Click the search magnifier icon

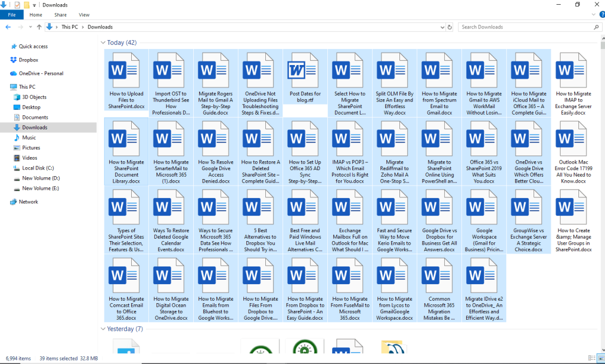pyautogui.click(x=596, y=27)
